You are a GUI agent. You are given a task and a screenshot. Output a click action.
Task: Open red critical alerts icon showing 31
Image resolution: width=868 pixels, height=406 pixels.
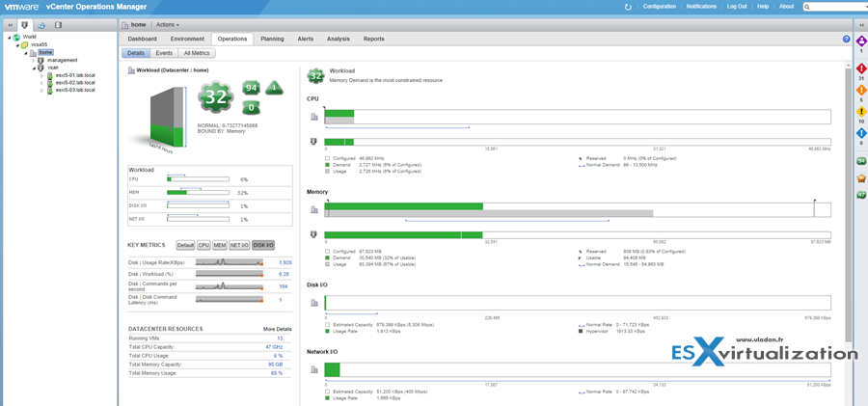861,68
